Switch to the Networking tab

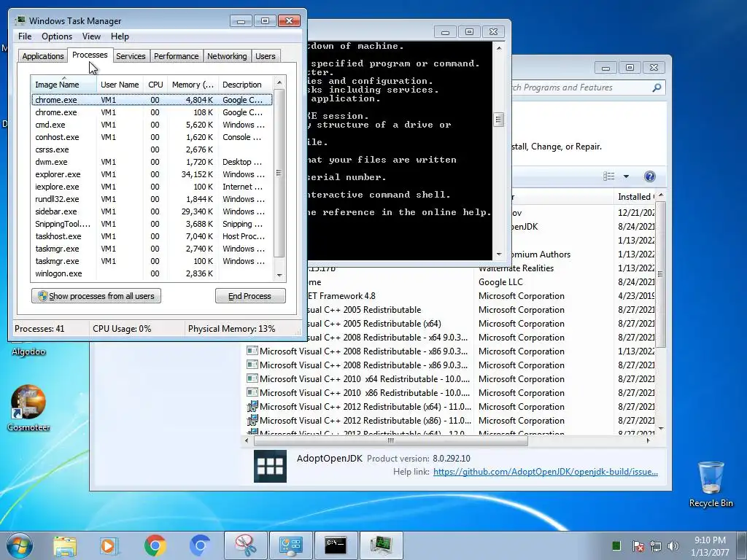click(227, 55)
